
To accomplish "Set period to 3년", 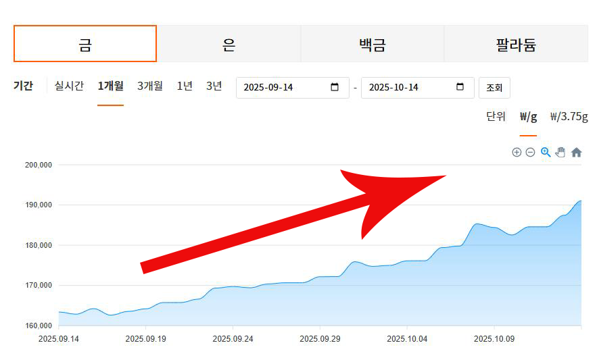I will [214, 86].
